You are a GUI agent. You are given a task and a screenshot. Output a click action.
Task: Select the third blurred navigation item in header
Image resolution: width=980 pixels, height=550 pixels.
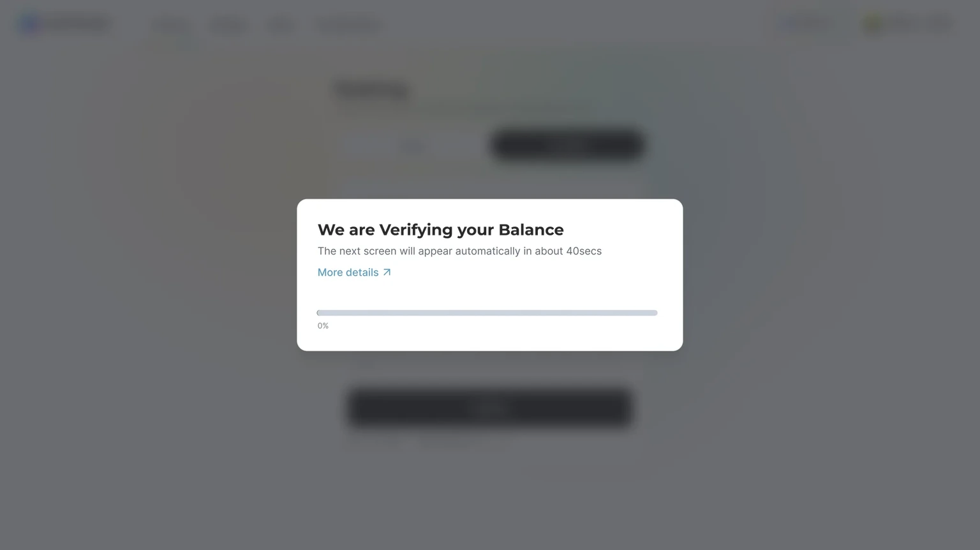tap(281, 25)
